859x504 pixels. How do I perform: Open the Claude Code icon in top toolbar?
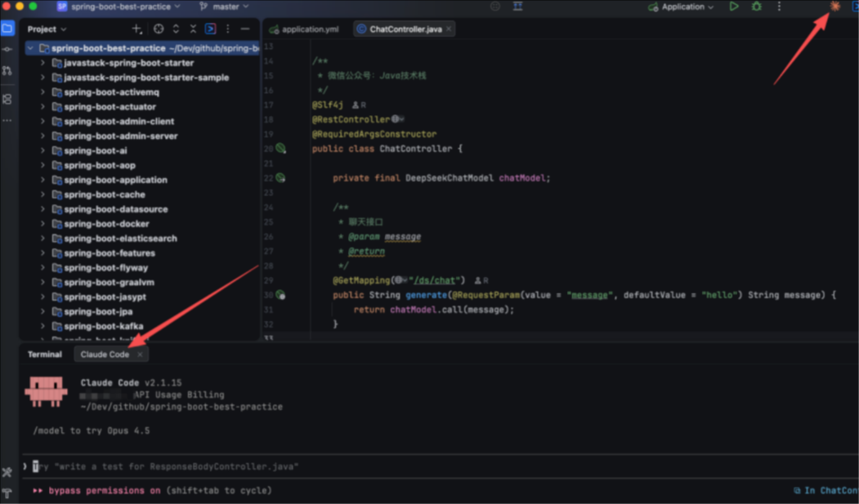(835, 7)
